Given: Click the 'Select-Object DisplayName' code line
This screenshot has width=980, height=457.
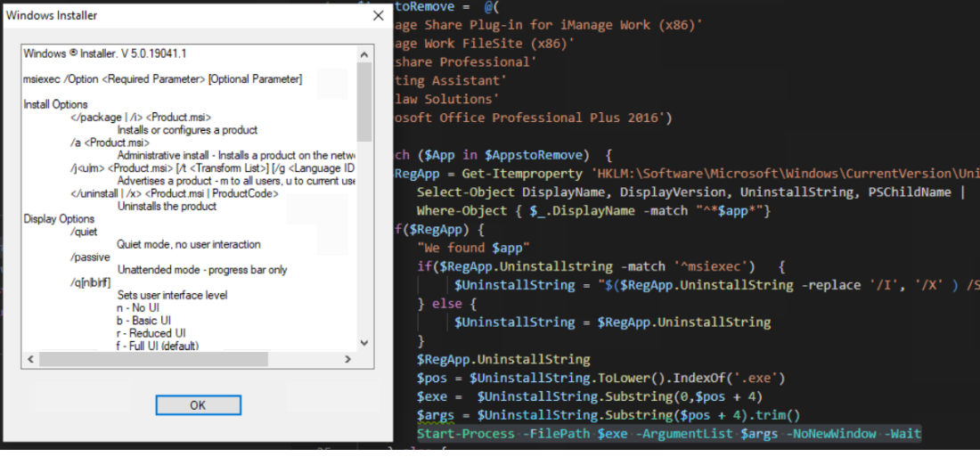Looking at the screenshot, I should click(690, 192).
